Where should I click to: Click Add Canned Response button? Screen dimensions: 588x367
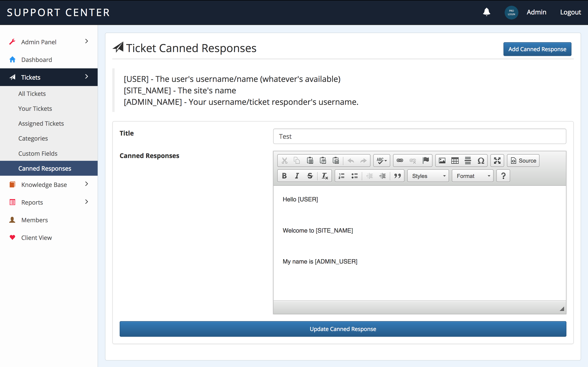coord(537,49)
